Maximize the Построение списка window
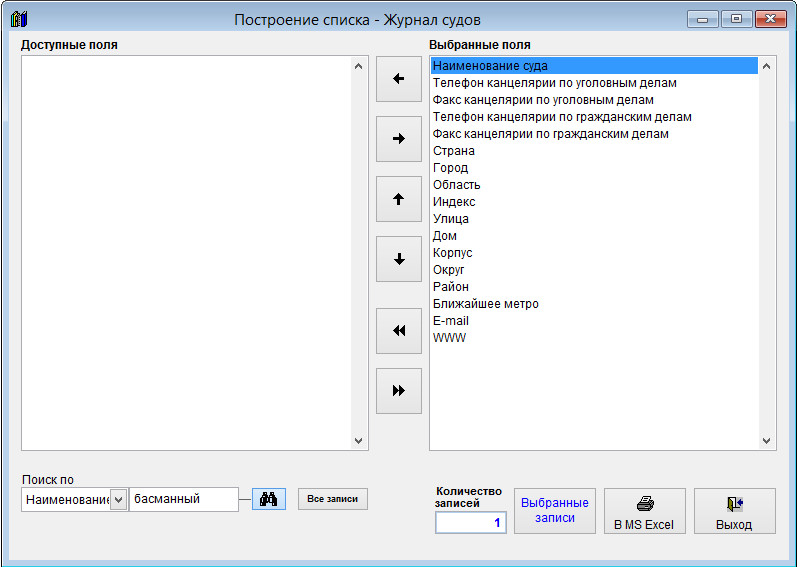The image size is (800, 567). coord(736,19)
